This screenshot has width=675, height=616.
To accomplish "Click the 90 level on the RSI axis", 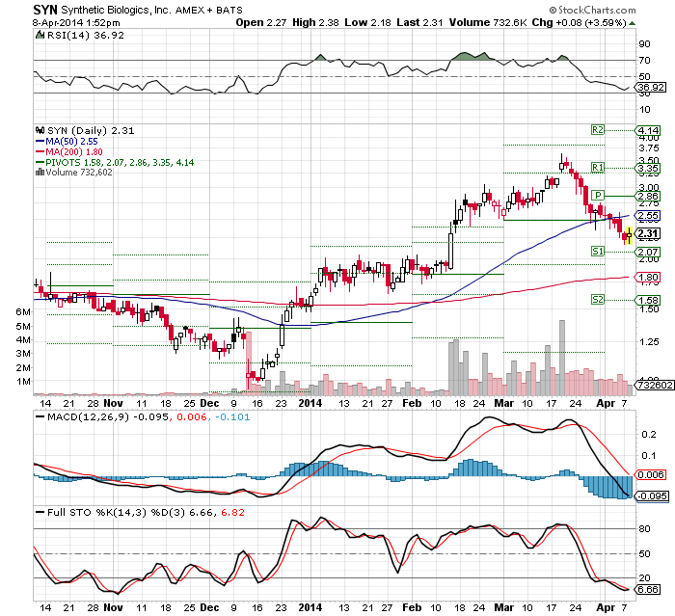I will [644, 44].
